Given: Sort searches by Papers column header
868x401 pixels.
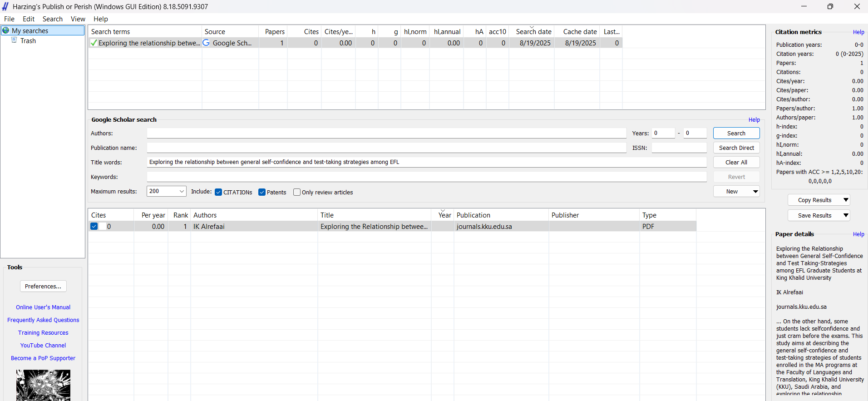Looking at the screenshot, I should (x=273, y=32).
